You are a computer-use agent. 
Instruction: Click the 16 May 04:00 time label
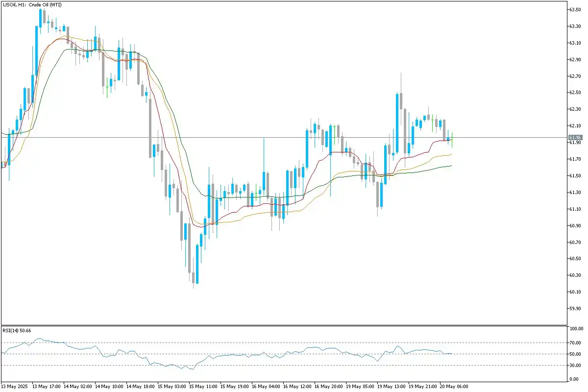[x=266, y=387]
